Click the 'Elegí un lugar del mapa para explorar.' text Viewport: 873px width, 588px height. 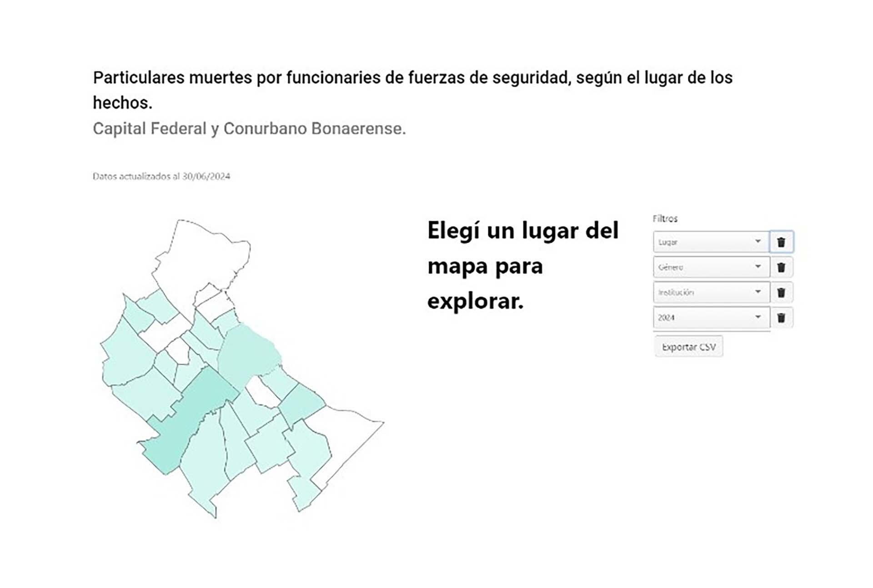(x=523, y=266)
